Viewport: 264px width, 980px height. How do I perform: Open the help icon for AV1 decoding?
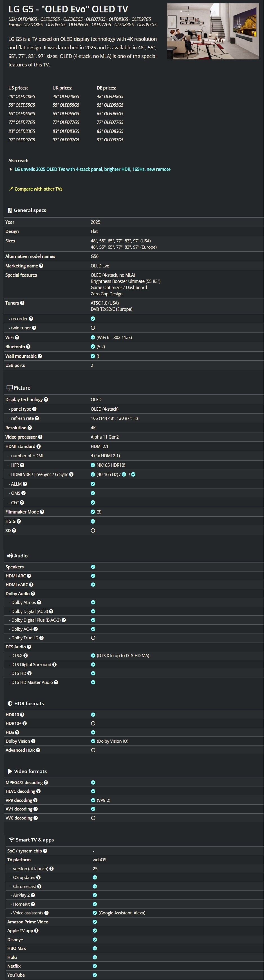pos(35,809)
